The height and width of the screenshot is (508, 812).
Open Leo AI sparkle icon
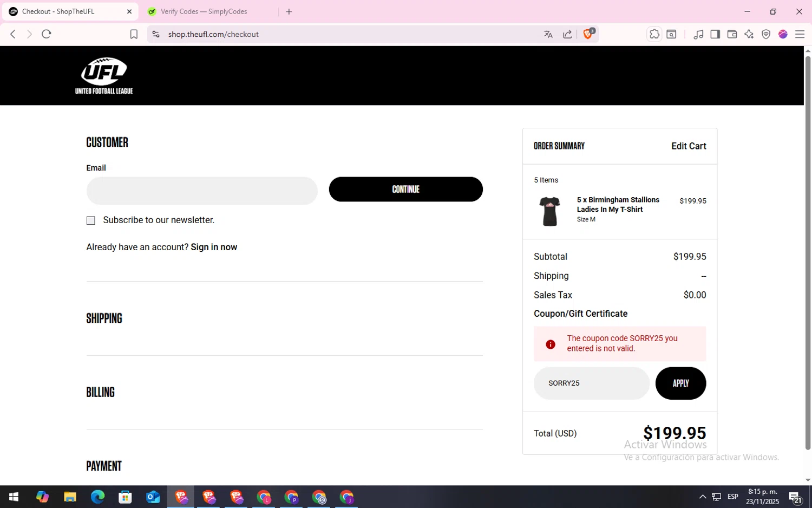click(x=749, y=34)
